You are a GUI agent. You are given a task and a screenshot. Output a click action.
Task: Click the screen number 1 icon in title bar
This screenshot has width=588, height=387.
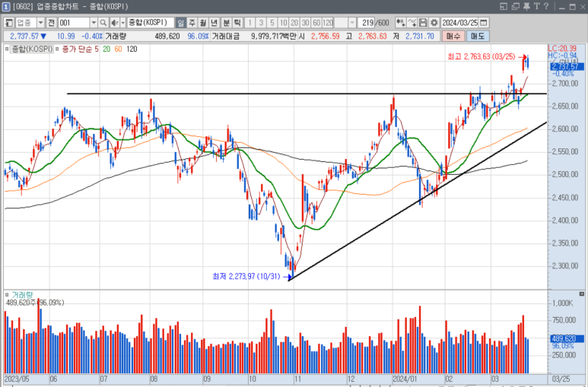coord(6,7)
